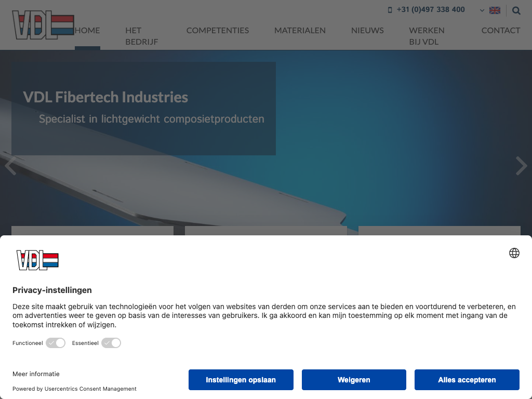
Task: Toggle the Functioneel switch
Action: [56, 343]
